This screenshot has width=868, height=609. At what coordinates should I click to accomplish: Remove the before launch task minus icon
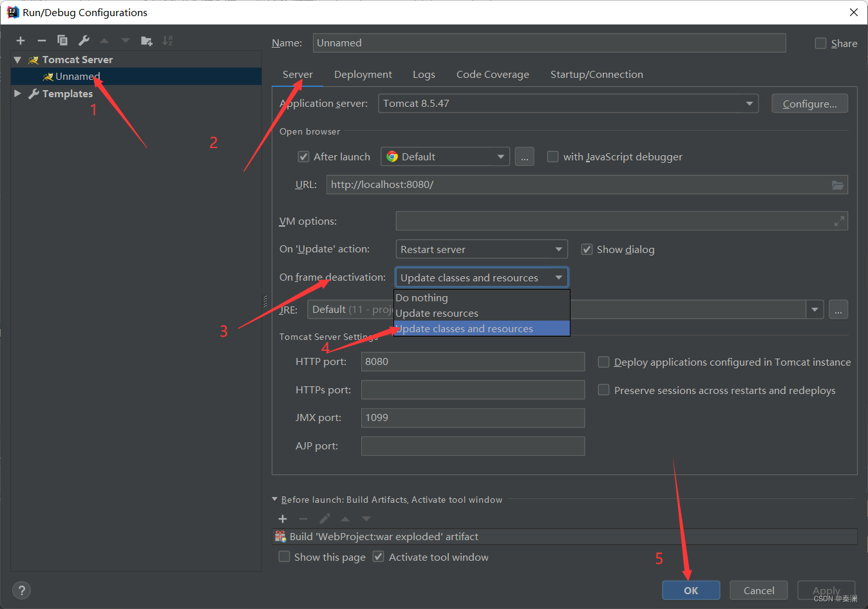click(303, 519)
